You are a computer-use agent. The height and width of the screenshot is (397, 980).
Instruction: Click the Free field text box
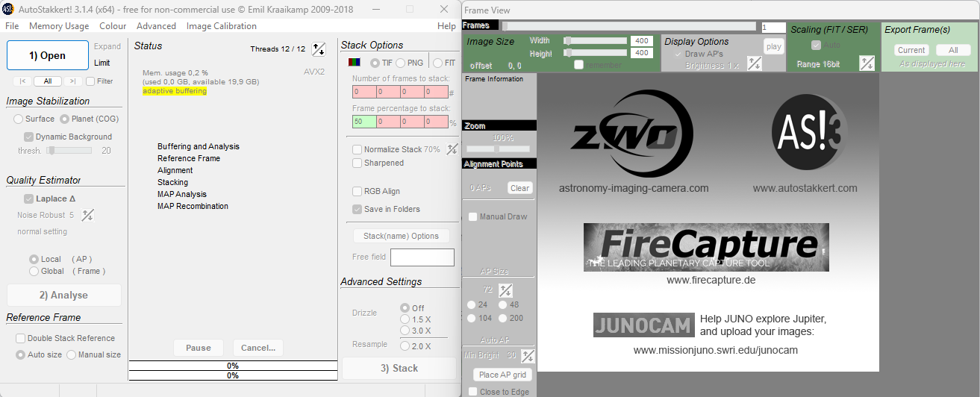pos(422,257)
